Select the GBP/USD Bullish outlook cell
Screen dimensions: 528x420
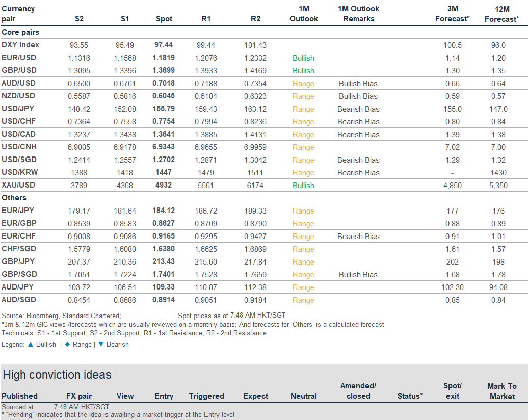coord(303,71)
